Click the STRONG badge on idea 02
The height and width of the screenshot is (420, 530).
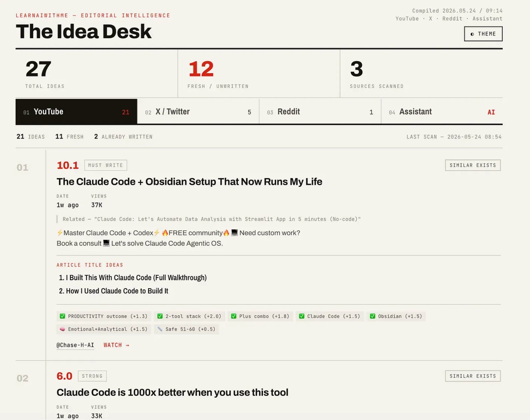(x=92, y=376)
